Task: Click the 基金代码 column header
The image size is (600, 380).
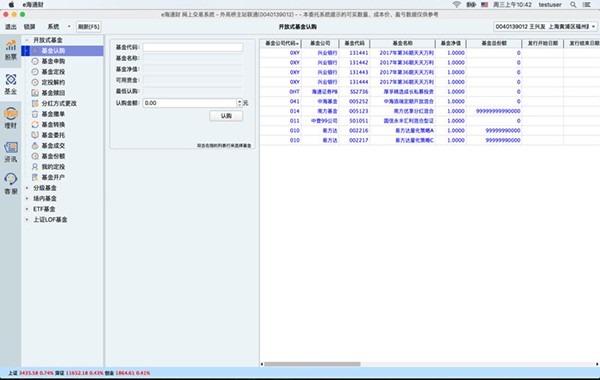Action: pyautogui.click(x=354, y=43)
